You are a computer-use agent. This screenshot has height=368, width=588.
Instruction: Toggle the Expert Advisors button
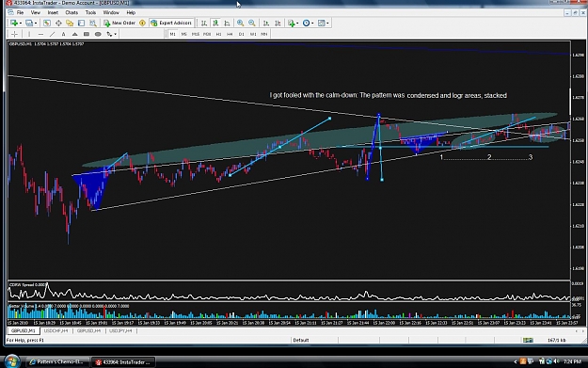(x=171, y=23)
